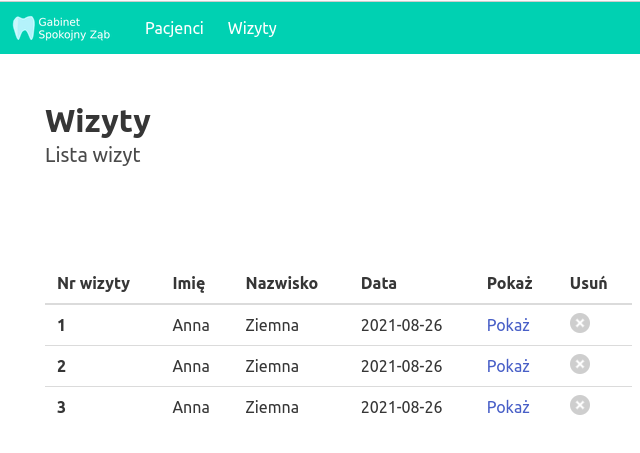Delete visit number 1
The width and height of the screenshot is (640, 453).
580,323
